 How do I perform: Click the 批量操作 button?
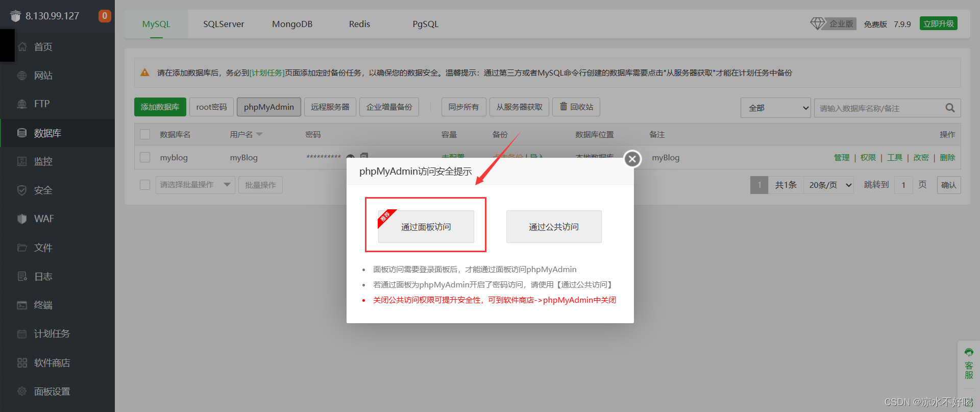pos(260,185)
